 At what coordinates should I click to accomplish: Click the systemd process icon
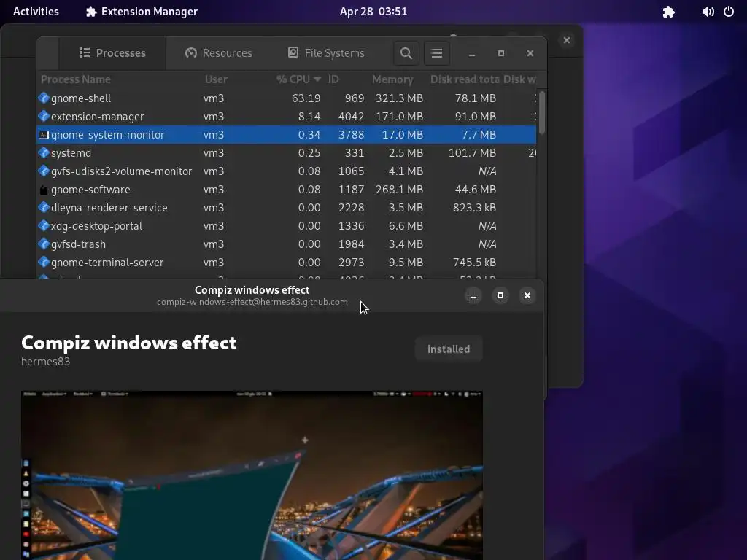tap(43, 153)
